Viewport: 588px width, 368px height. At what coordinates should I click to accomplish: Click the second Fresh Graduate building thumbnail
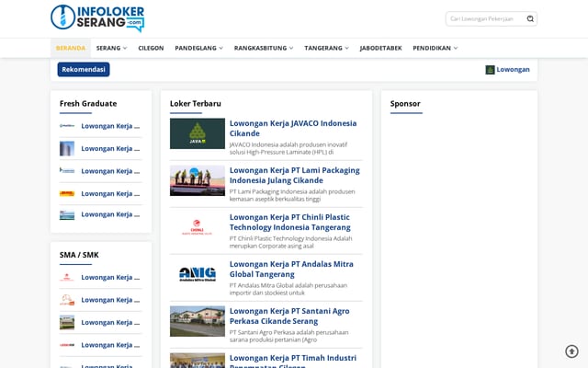[67, 149]
